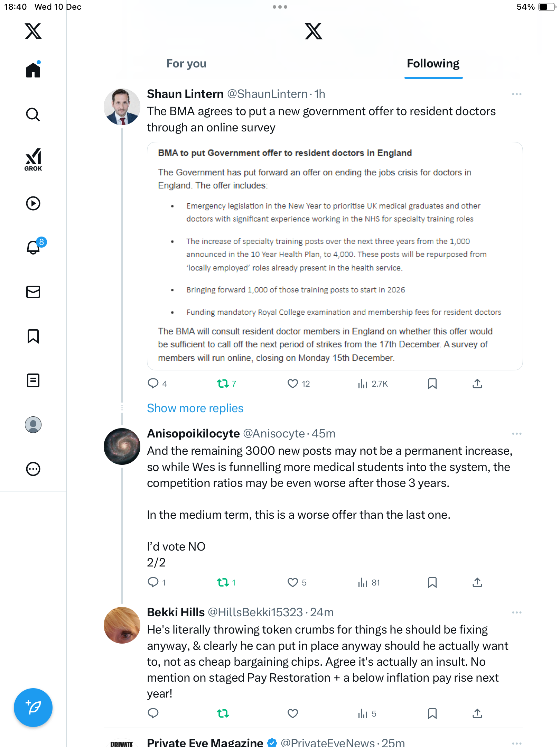Open the sidebar More menu circle
560x747 pixels.
coord(33,469)
